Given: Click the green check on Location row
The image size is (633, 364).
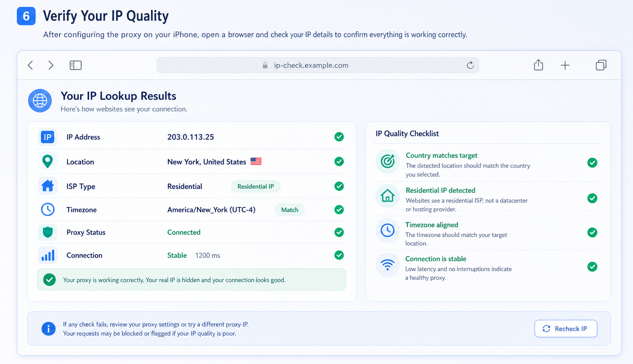Looking at the screenshot, I should click(339, 162).
